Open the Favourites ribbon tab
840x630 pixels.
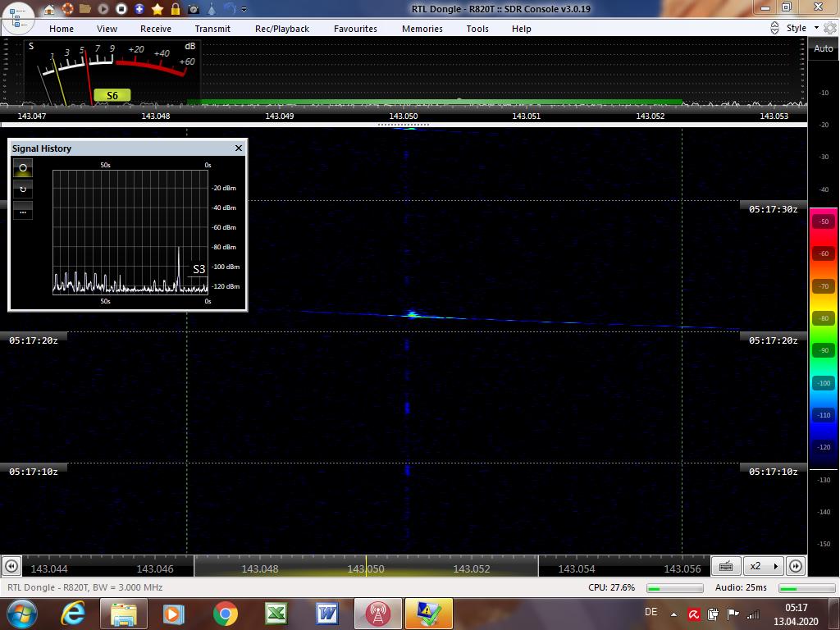(x=356, y=29)
